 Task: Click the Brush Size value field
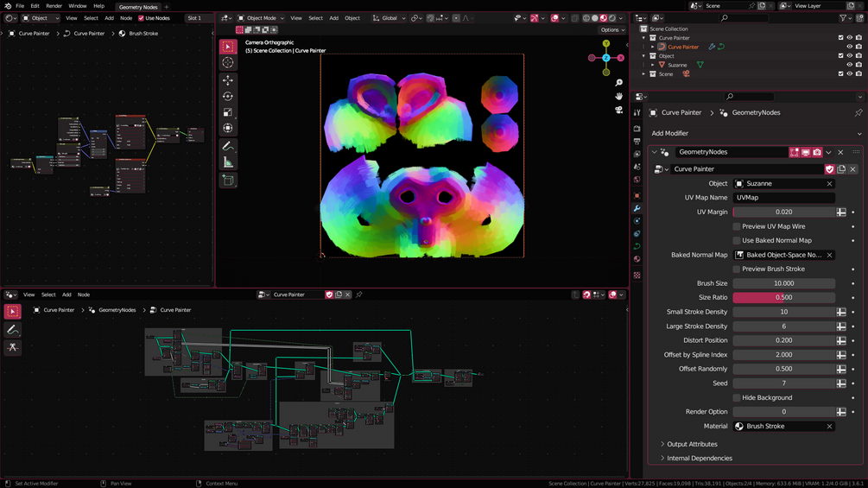click(784, 283)
